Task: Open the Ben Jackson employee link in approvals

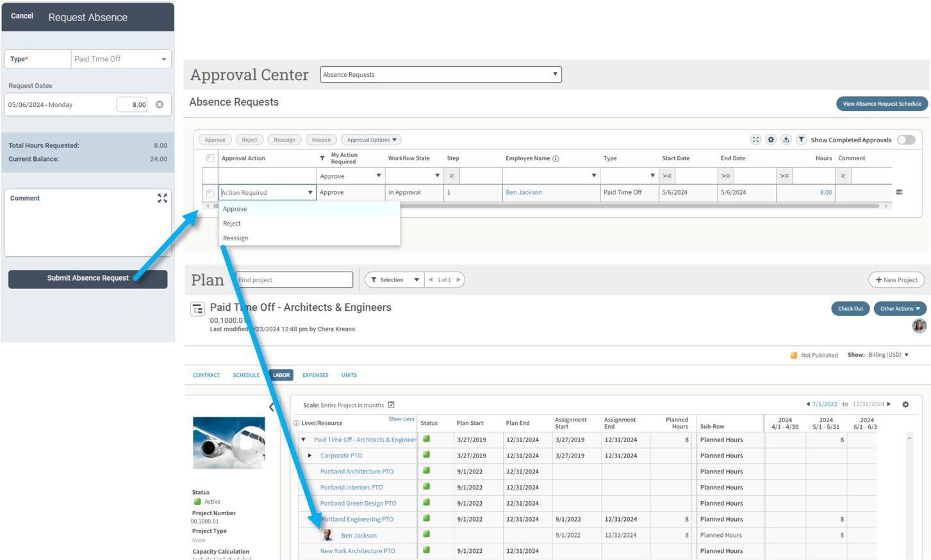Action: point(523,192)
